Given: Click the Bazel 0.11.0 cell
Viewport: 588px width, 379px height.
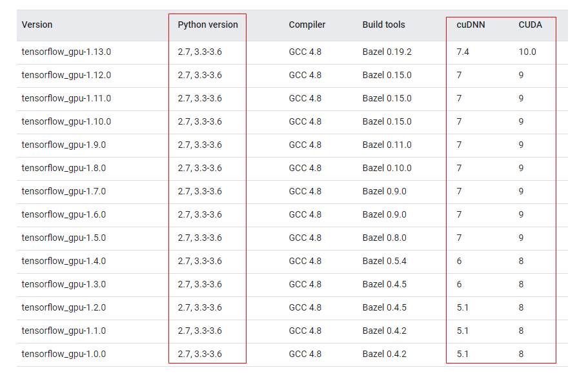Looking at the screenshot, I should 387,145.
